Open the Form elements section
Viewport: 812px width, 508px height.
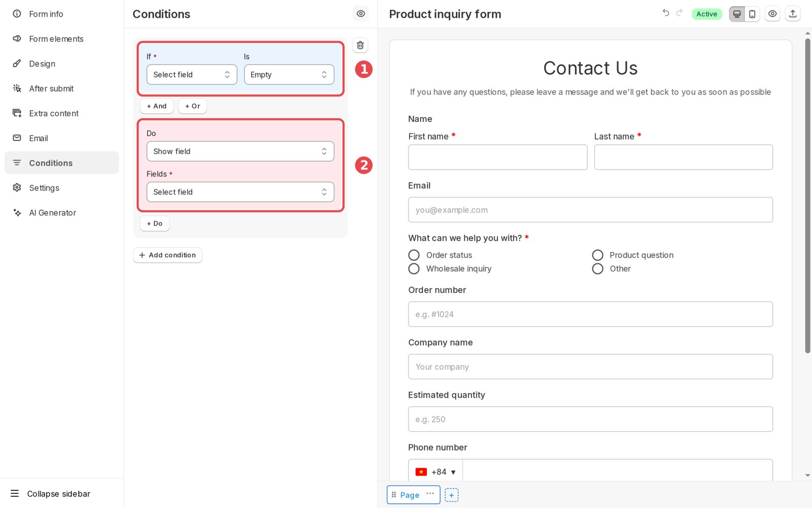point(62,39)
